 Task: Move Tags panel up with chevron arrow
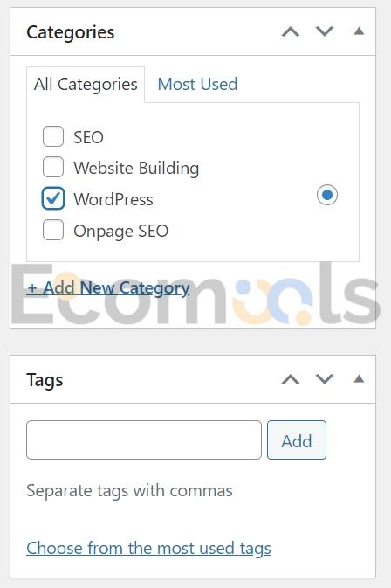click(x=291, y=379)
